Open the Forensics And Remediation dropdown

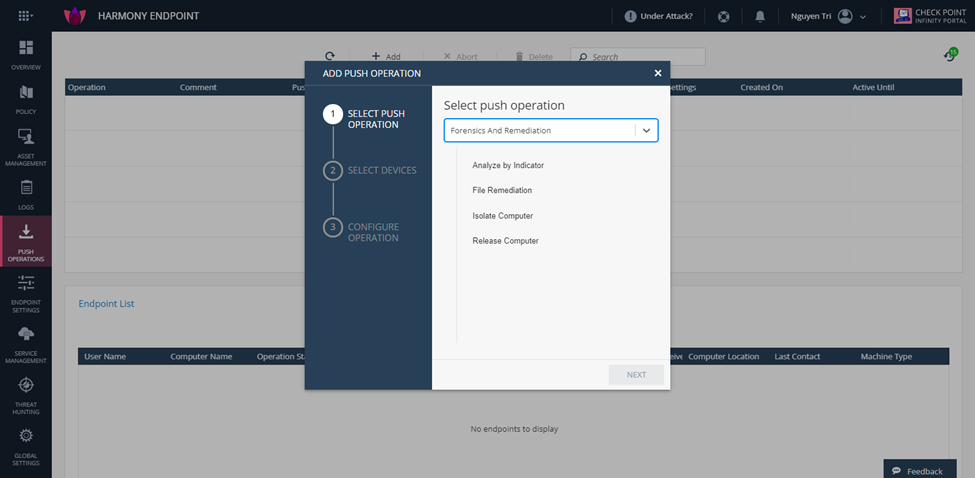point(551,131)
